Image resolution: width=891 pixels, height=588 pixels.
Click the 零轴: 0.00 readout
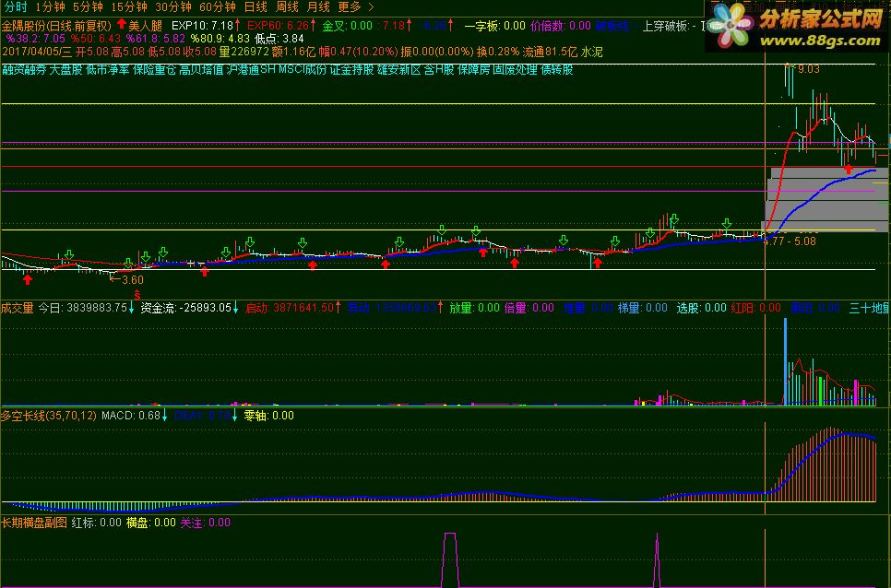pyautogui.click(x=268, y=416)
